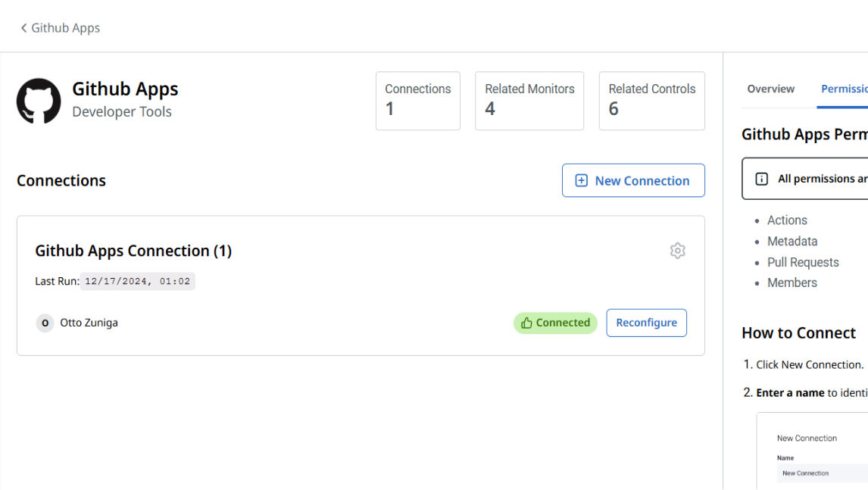Click the Pull Requests permission item

pyautogui.click(x=803, y=263)
